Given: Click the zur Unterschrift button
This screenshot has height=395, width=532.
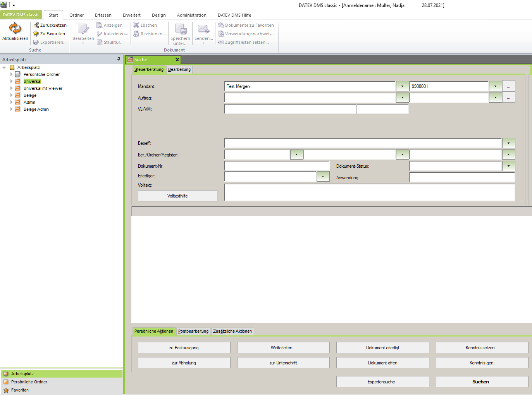Looking at the screenshot, I should coord(283,363).
